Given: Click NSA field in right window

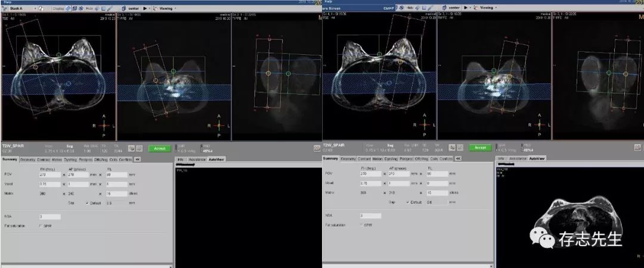Looking at the screenshot, I should tap(370, 216).
